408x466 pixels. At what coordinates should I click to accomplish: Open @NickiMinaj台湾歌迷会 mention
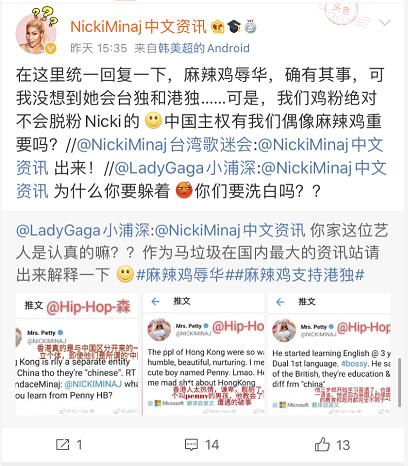pos(164,145)
